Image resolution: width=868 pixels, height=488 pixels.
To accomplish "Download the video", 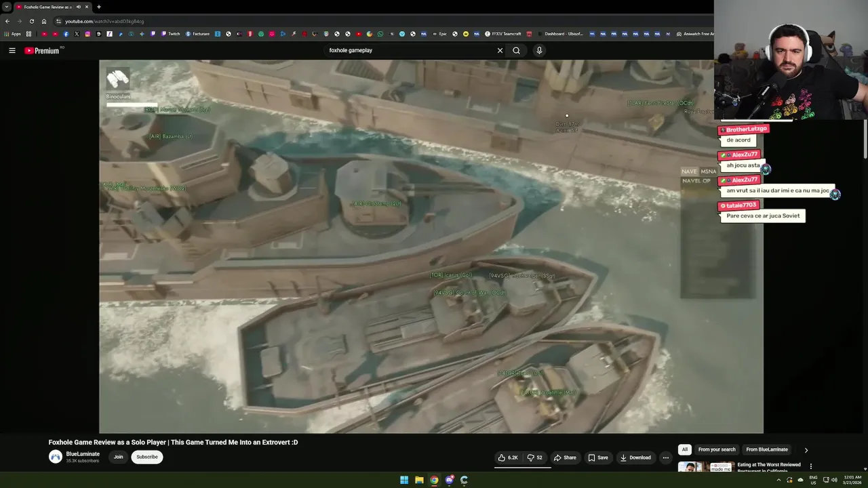I will pyautogui.click(x=635, y=457).
